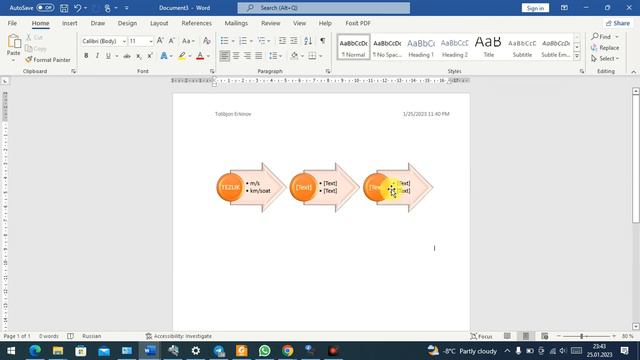Click the Multilevel List icon
Screen dimensions: 640x360
pos(261,41)
